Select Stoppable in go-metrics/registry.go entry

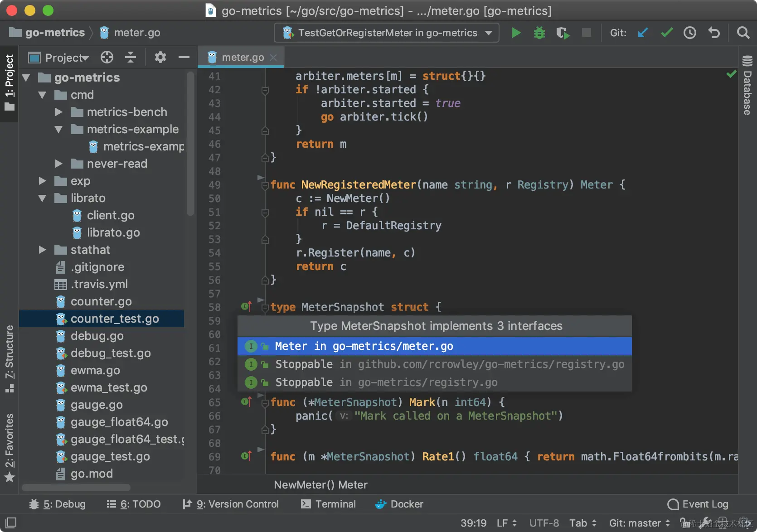click(x=435, y=382)
